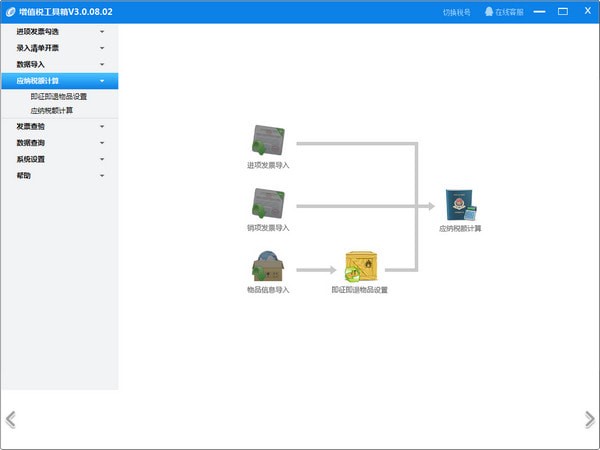Expand the 进项发票勾选 menu arrow

coord(102,31)
